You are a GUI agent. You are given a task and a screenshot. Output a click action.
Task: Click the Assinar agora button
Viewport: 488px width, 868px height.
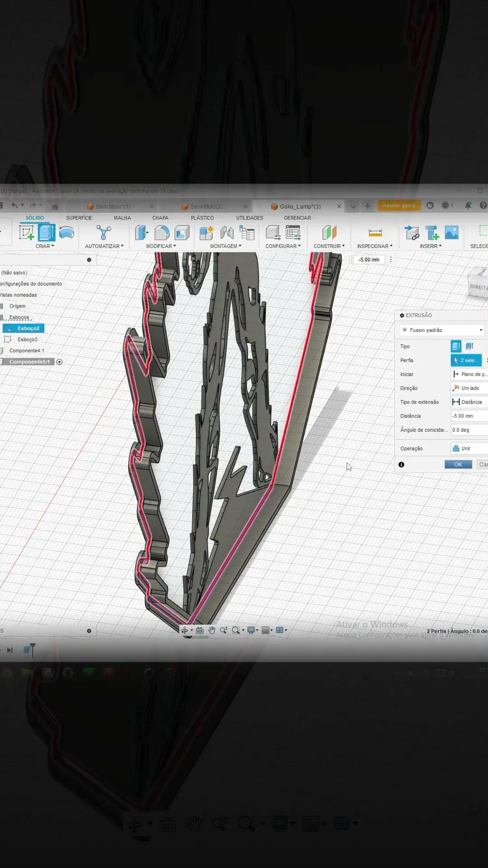399,206
